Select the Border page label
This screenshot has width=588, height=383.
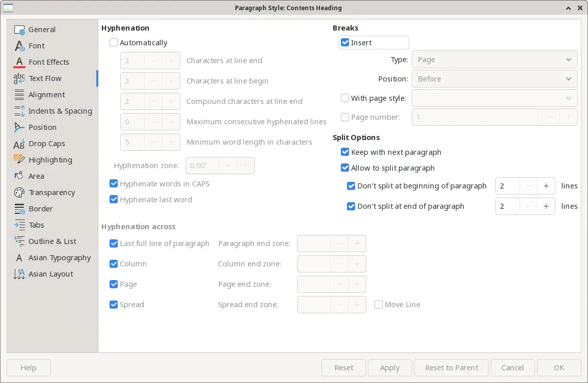[40, 209]
